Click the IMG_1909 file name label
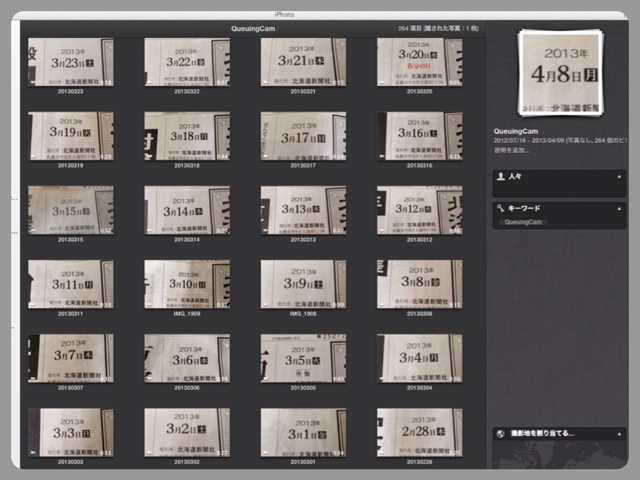This screenshot has width=640, height=480. [x=187, y=313]
